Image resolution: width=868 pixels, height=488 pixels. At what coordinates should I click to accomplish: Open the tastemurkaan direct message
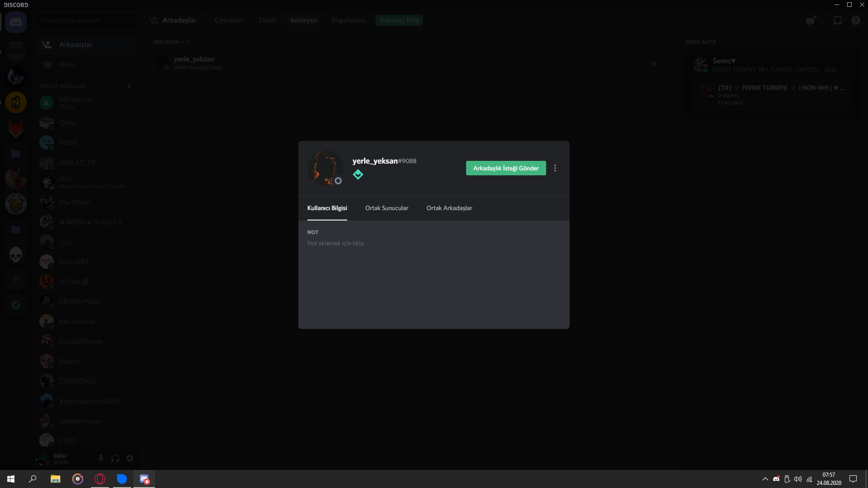click(x=86, y=421)
